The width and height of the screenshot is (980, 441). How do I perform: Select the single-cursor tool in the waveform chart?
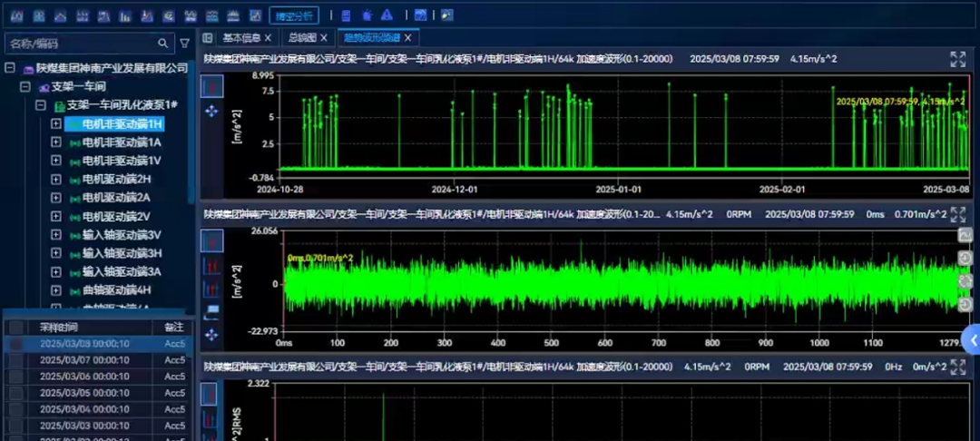coord(211,240)
